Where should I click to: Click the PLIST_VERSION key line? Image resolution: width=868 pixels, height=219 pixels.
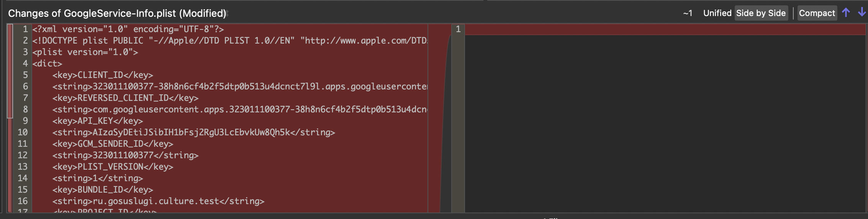pos(113,167)
